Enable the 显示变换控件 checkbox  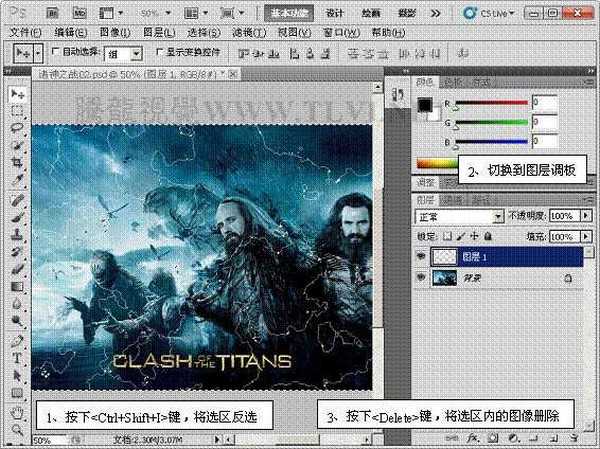point(160,49)
